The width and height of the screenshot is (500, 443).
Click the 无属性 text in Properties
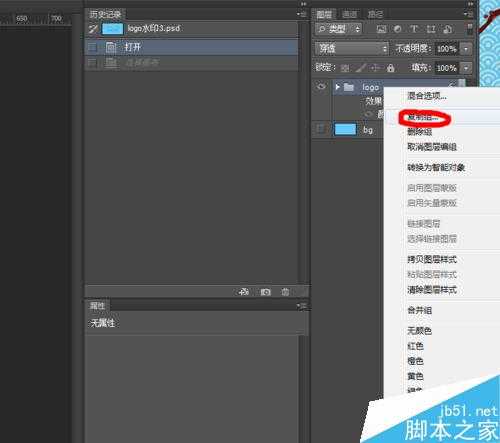coord(103,323)
